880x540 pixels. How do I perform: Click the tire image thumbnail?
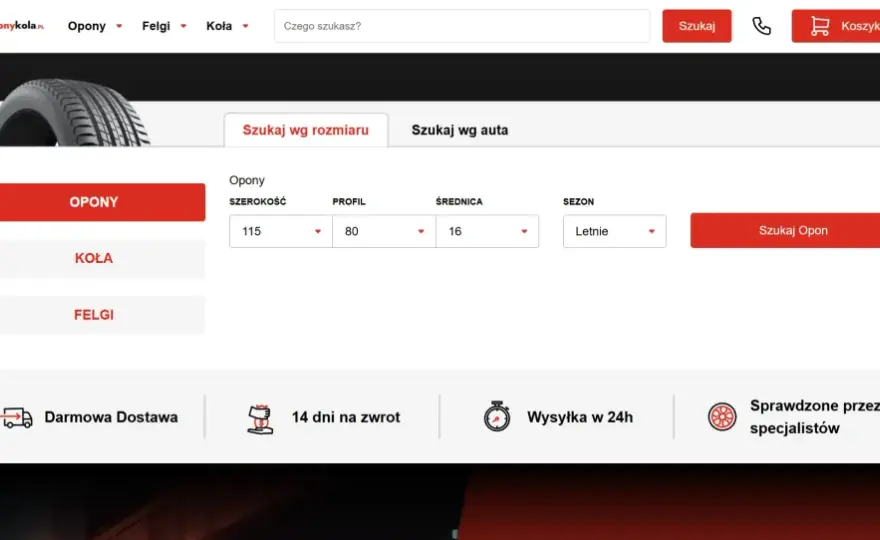click(x=74, y=112)
